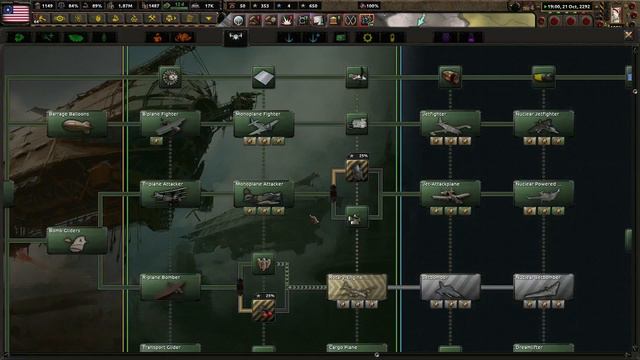Click the yellow nuclear canister technology icon
Screen dimensions: 640x360
543,77
